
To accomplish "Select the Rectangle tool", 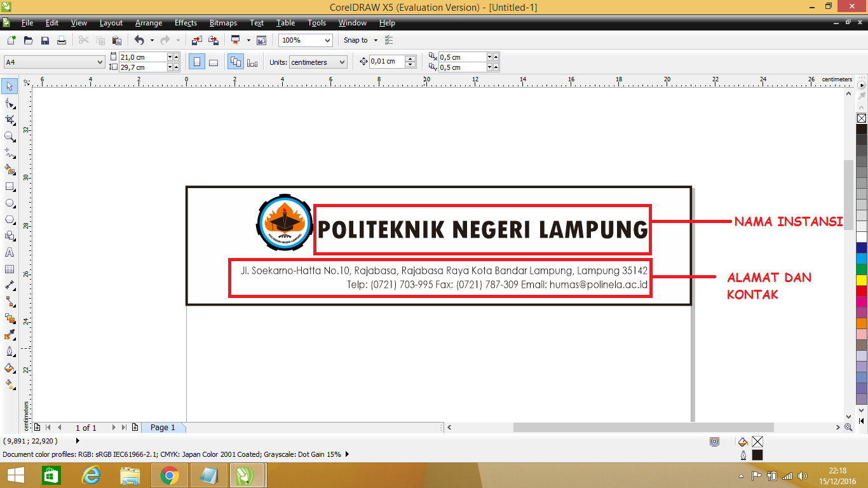I will coord(10,186).
